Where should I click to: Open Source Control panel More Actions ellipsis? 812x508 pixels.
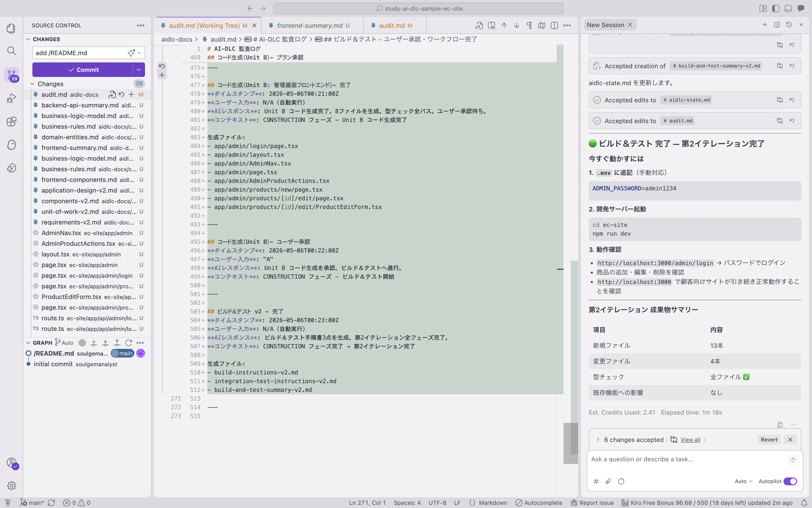(141, 26)
